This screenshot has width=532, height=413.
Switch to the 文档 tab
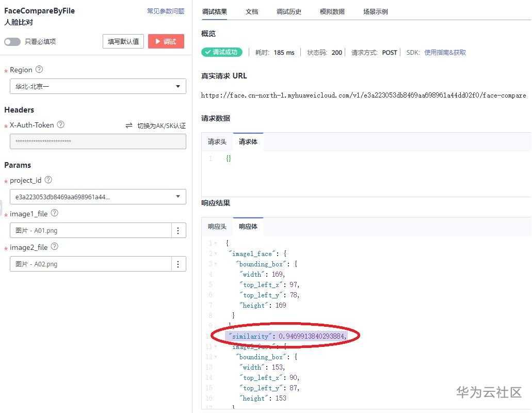(x=252, y=11)
